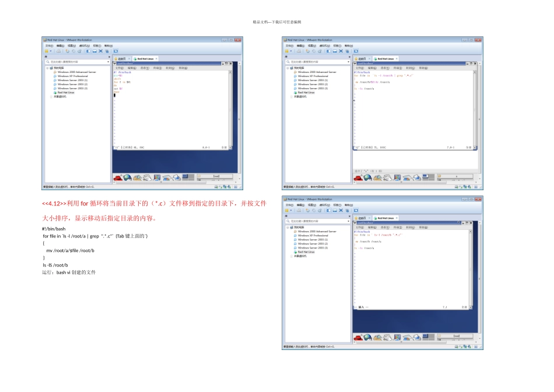The width and height of the screenshot is (554, 392).
Task: Click the power toolbar icon in the 插入 mode window
Action: [286, 211]
